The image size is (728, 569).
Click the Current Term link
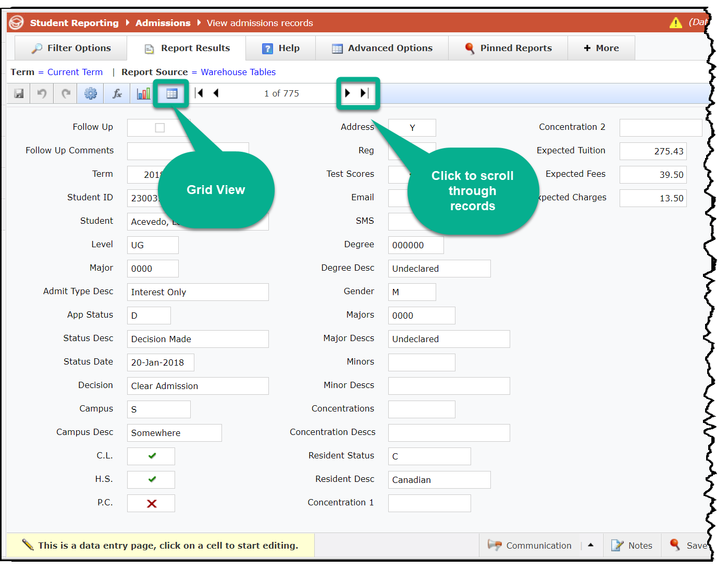click(x=75, y=72)
